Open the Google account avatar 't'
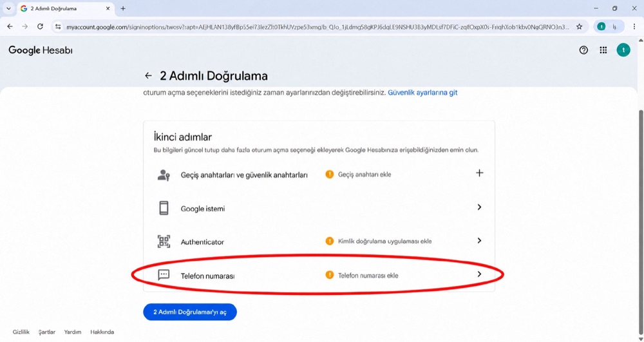 click(623, 50)
